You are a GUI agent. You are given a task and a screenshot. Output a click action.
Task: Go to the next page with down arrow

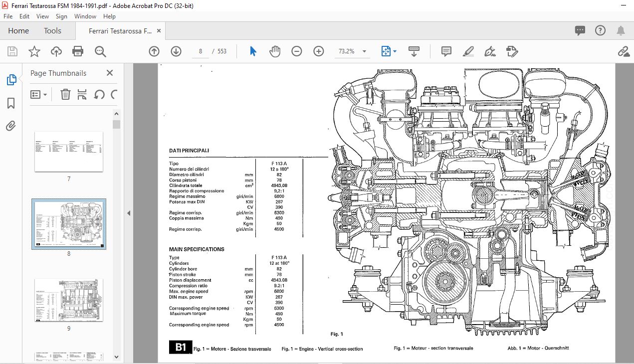click(176, 51)
